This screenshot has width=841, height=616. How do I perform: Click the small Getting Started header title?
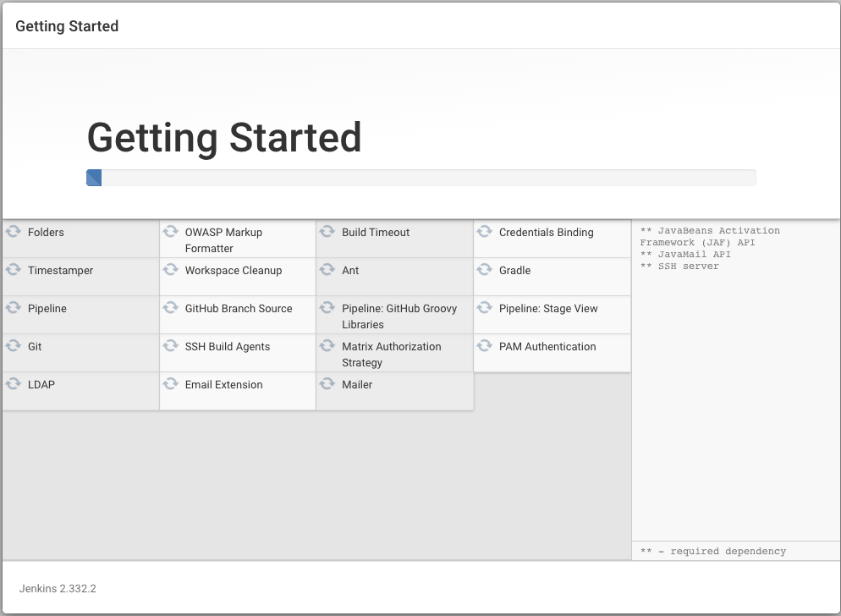(x=67, y=25)
